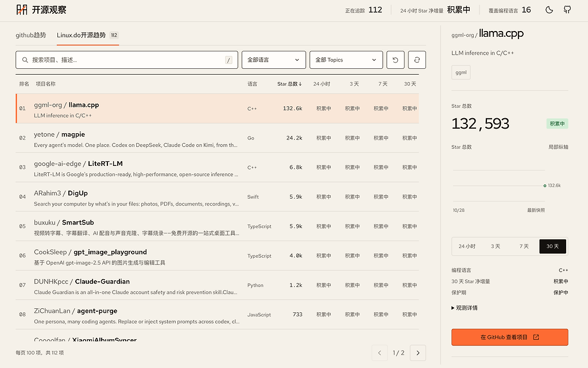The image size is (588, 368).
Task: Open the GitHub icon in header
Action: point(567,10)
